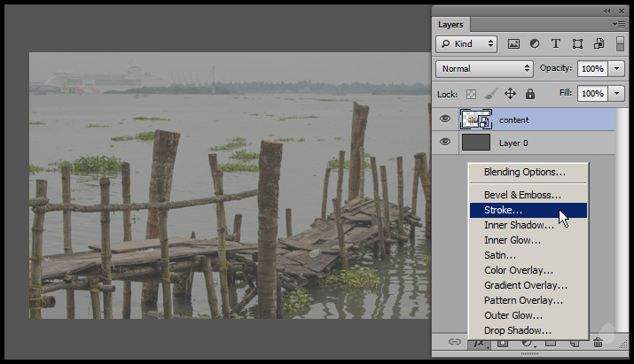
Task: Click the lock all padlock icon
Action: 529,93
